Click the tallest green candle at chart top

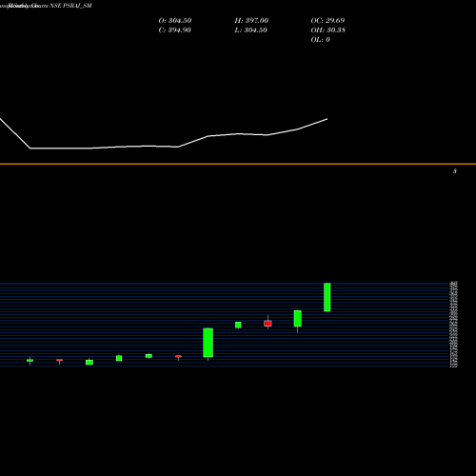[327, 297]
